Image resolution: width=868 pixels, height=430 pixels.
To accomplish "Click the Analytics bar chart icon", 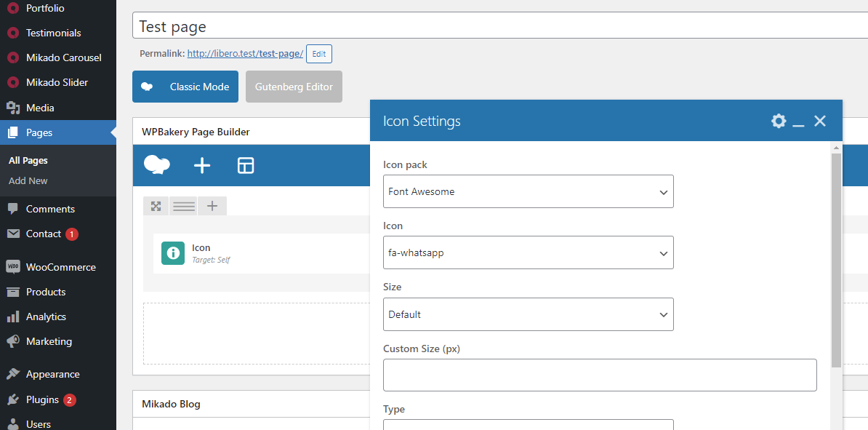I will click(13, 317).
